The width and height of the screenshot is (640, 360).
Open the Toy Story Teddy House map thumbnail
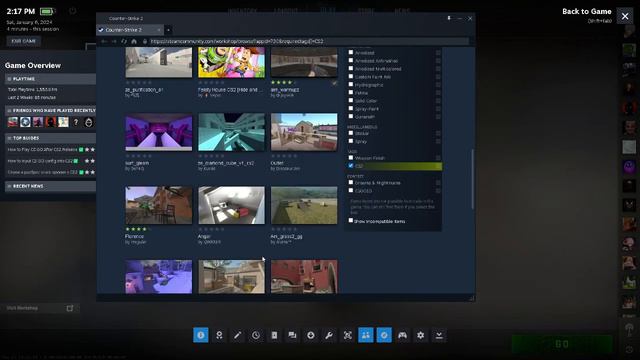pyautogui.click(x=231, y=62)
